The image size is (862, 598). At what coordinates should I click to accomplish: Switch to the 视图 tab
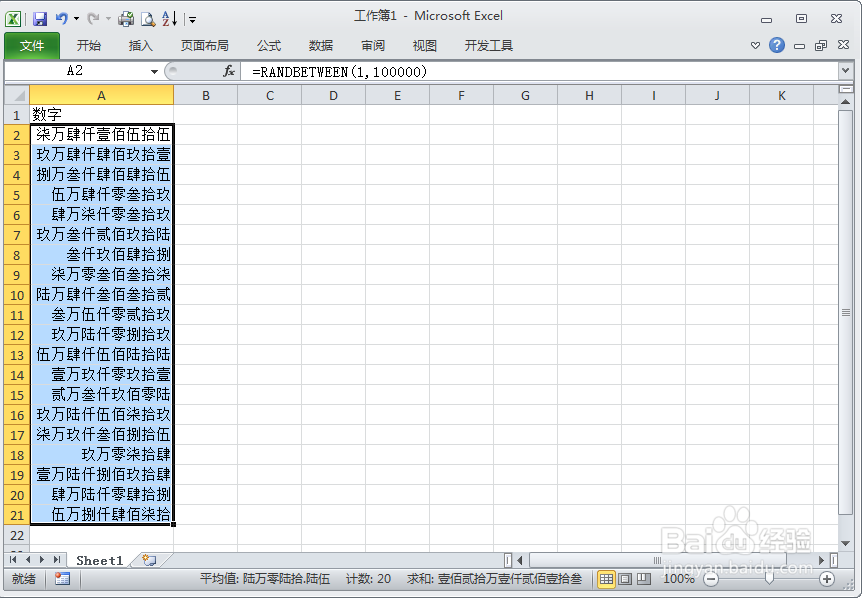point(424,46)
